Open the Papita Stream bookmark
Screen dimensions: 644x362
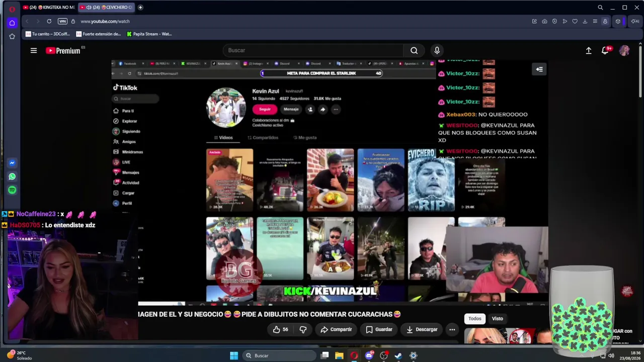[x=149, y=34]
